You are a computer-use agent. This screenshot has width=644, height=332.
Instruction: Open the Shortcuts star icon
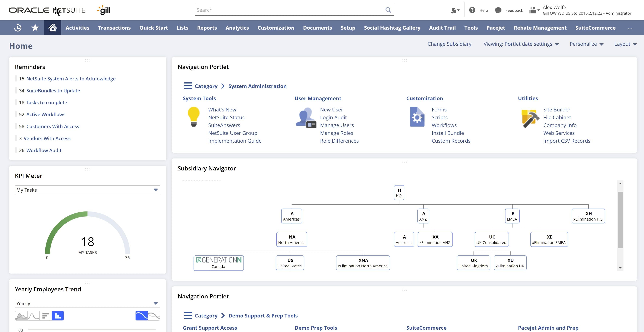click(35, 28)
